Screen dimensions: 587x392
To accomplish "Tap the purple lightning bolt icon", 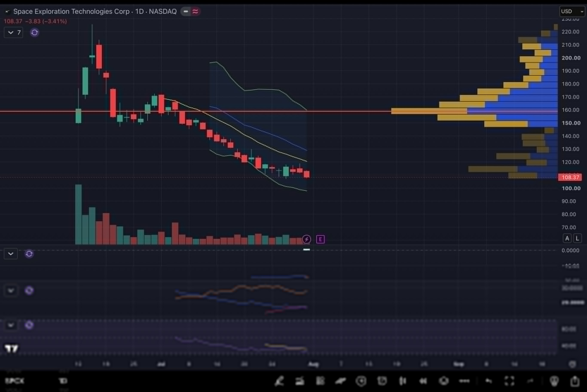I will [307, 239].
